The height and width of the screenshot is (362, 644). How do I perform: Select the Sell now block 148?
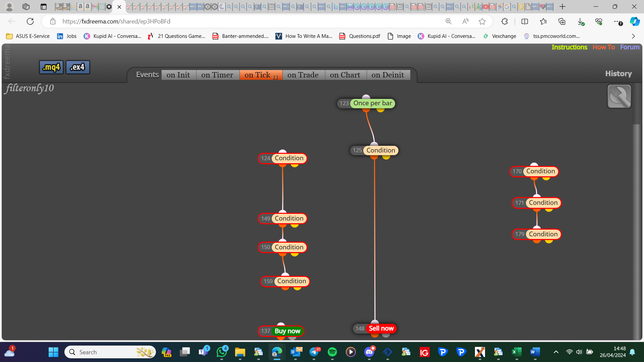tap(375, 328)
